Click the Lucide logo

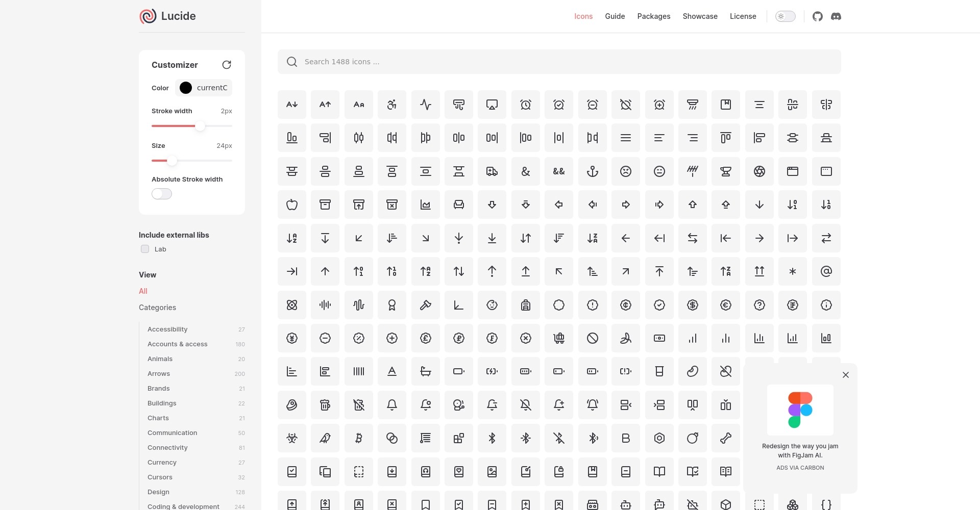[168, 16]
